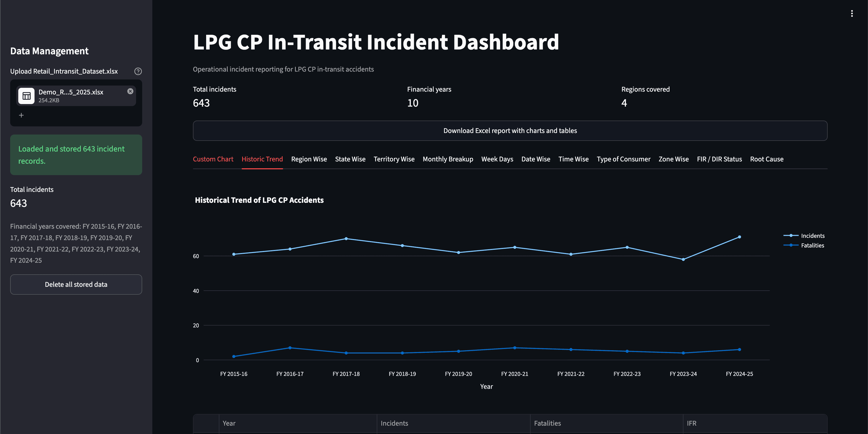Open the FIR / DIR Status tab
The width and height of the screenshot is (868, 434).
(x=719, y=159)
